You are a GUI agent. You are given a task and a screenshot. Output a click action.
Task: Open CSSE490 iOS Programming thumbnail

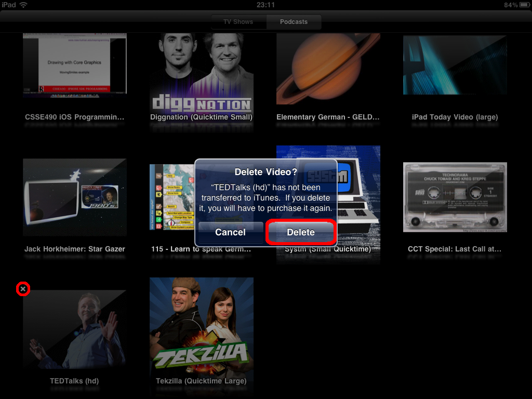point(75,65)
